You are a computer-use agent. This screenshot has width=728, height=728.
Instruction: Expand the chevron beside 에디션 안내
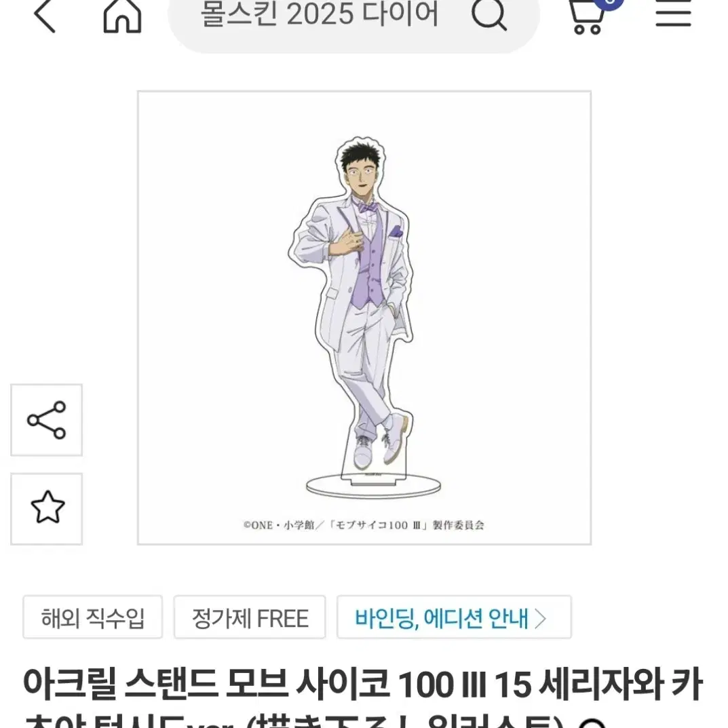(x=540, y=619)
